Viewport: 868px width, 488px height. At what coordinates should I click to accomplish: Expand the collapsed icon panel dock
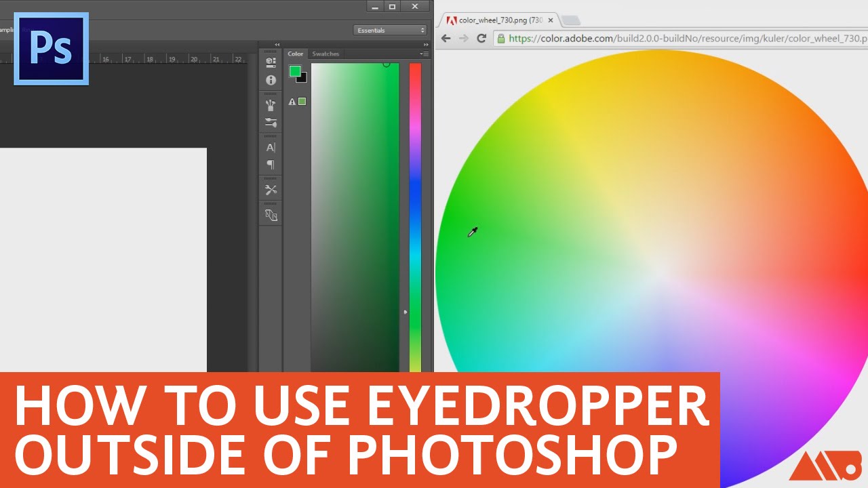[x=277, y=45]
